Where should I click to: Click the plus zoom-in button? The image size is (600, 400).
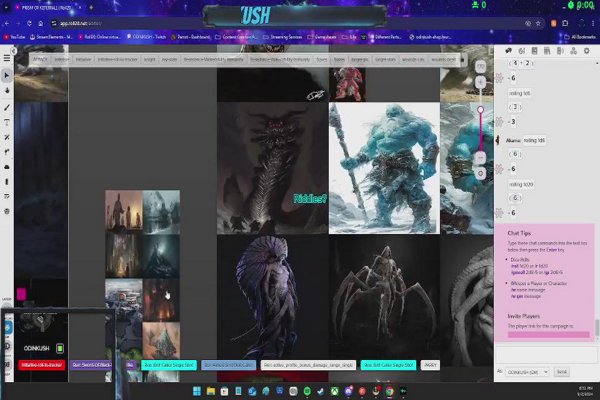(480, 82)
